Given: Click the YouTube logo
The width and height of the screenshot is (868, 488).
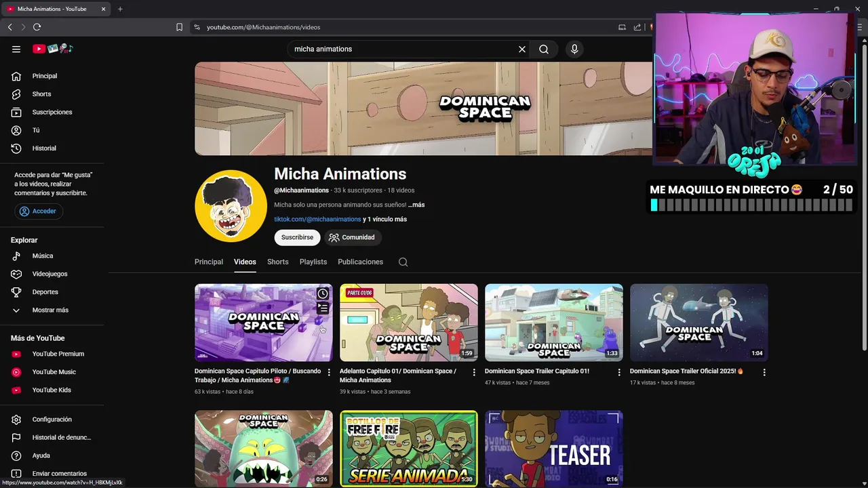Looking at the screenshot, I should pyautogui.click(x=52, y=49).
